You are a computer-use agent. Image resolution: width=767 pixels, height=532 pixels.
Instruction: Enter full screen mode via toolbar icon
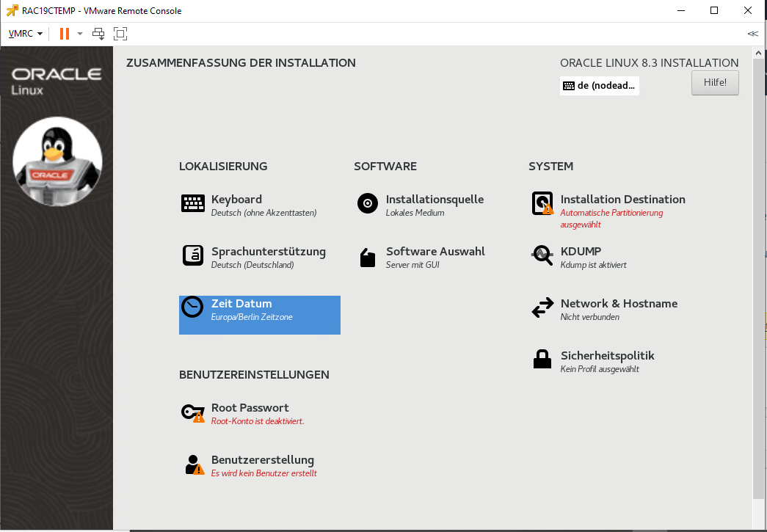tap(120, 34)
